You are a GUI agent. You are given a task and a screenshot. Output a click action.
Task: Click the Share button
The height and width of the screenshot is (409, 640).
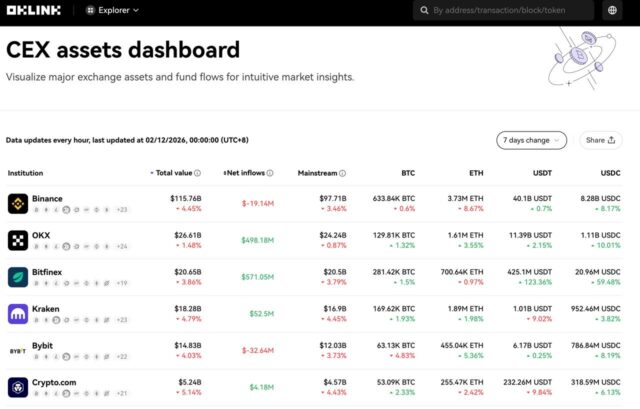(x=600, y=141)
